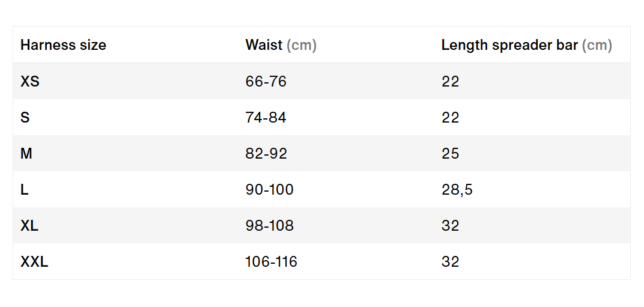
Task: Click the Waist (cm) column header
Action: [281, 45]
